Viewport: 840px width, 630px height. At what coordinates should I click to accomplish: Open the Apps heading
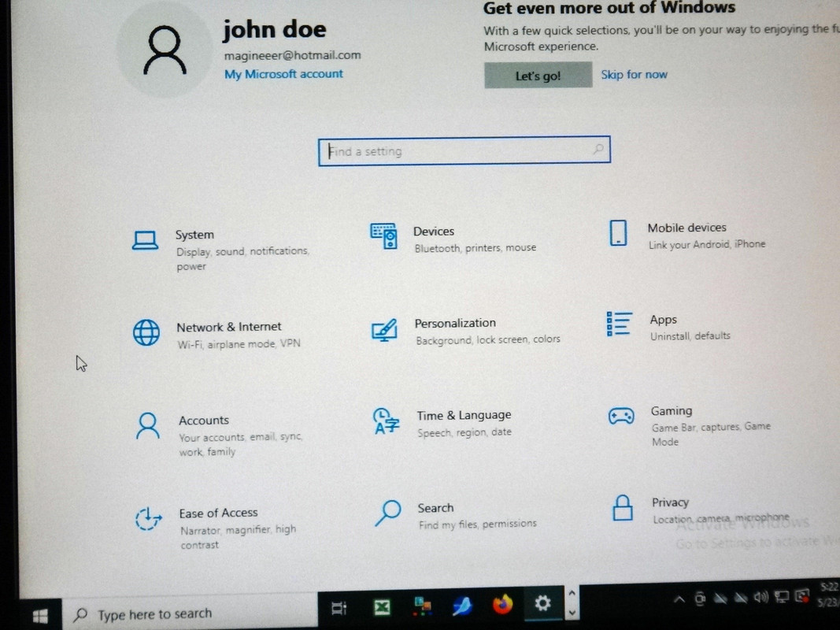pyautogui.click(x=663, y=320)
